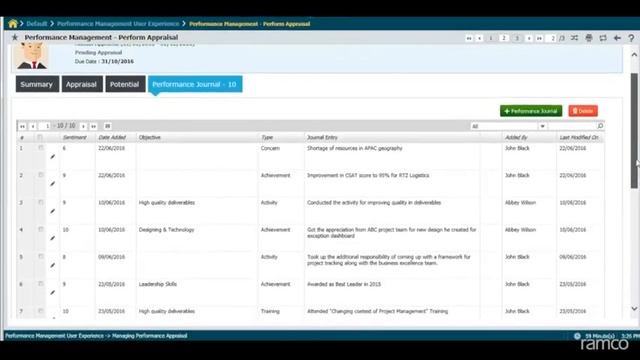Click the grid search input field

[x=572, y=126]
